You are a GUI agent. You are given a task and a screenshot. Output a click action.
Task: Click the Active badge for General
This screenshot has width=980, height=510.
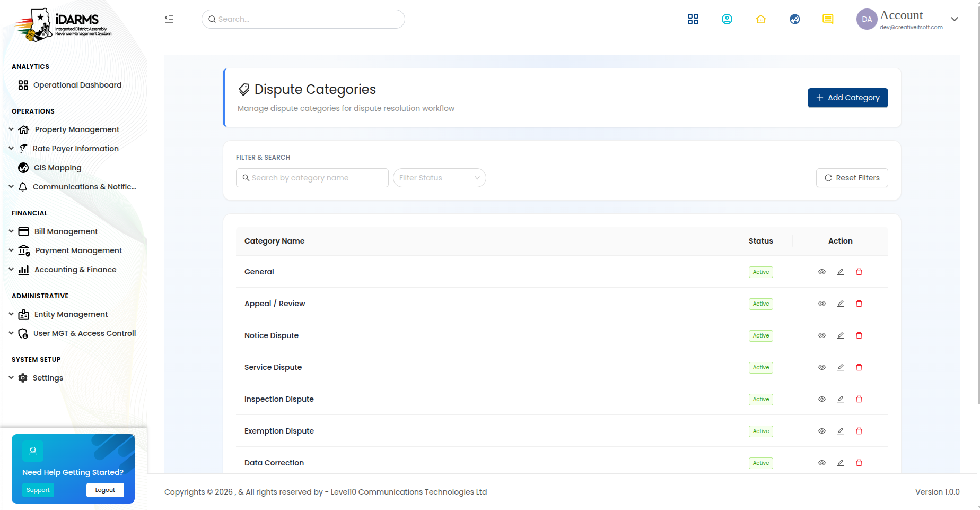coord(760,272)
